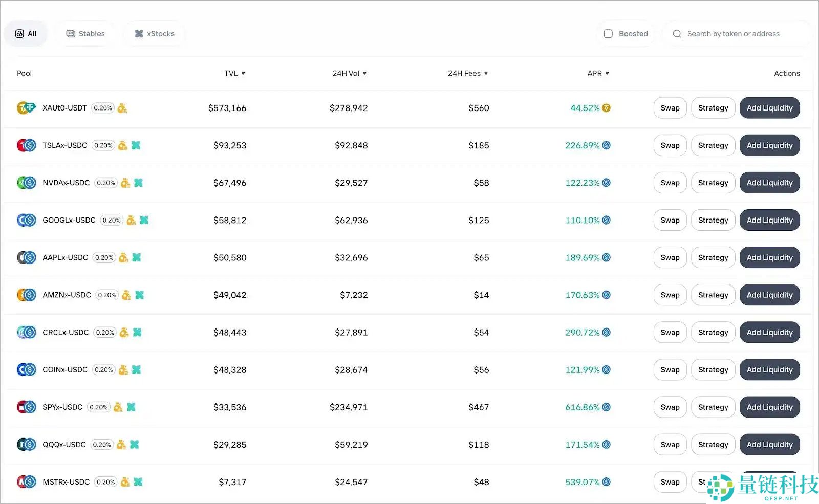The height and width of the screenshot is (504, 819).
Task: Click money bag icon on SPYx-USDC row
Action: click(118, 407)
